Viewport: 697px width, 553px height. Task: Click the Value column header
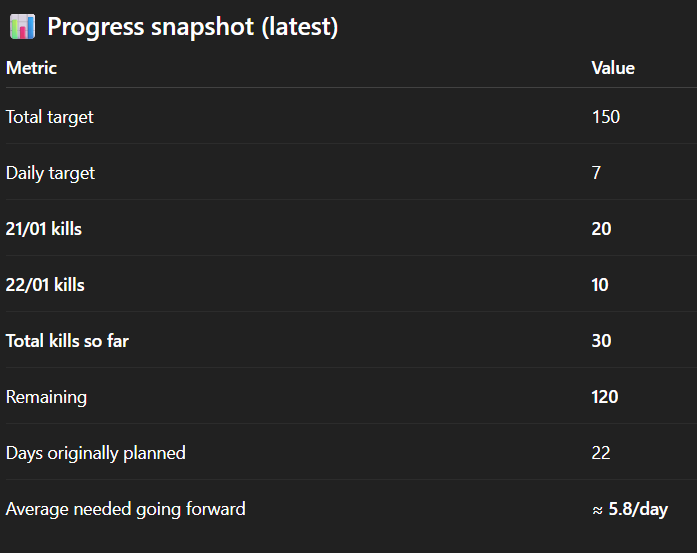coord(613,68)
